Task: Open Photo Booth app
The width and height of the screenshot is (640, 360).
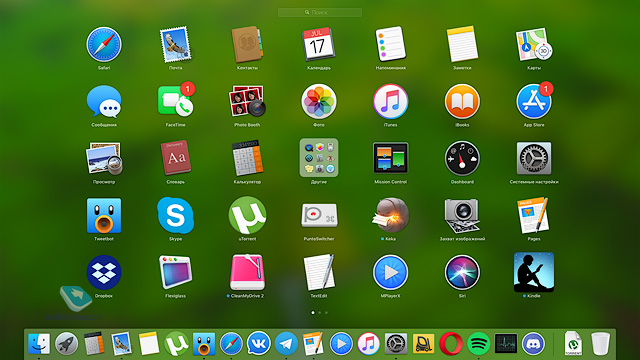Action: coord(247,101)
